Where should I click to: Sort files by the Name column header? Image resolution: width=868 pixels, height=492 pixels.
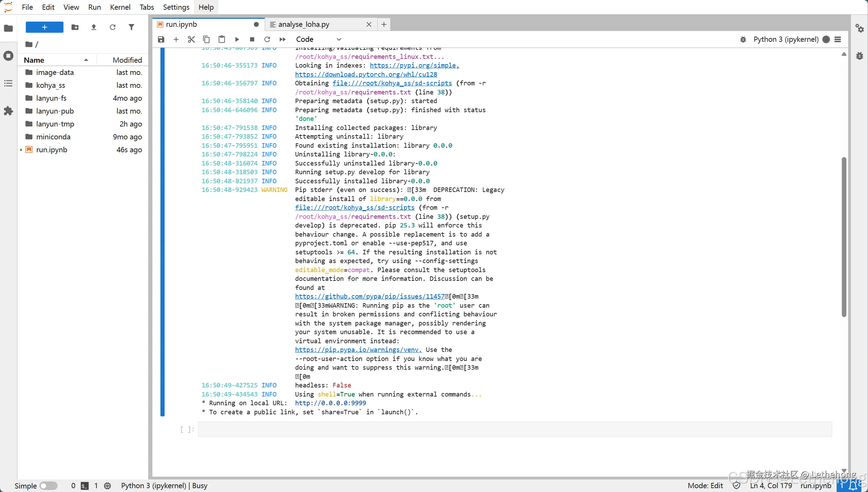(34, 60)
